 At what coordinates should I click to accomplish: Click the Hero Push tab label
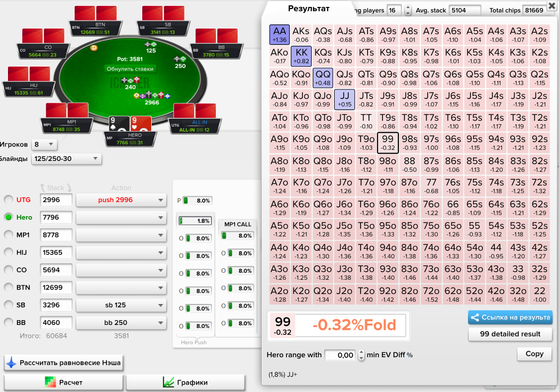[193, 342]
